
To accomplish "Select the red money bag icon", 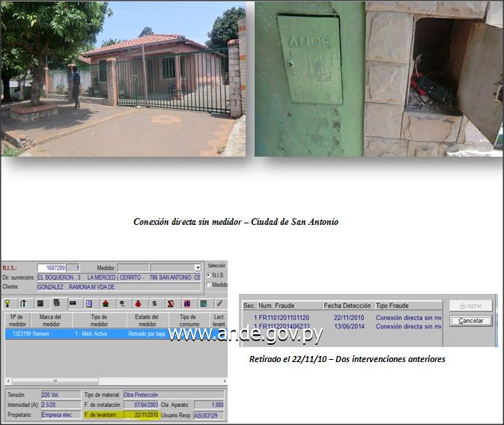I will (x=138, y=304).
